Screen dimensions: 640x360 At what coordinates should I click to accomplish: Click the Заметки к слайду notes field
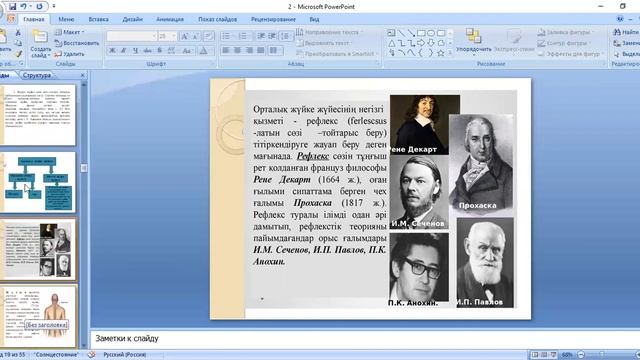[365, 338]
